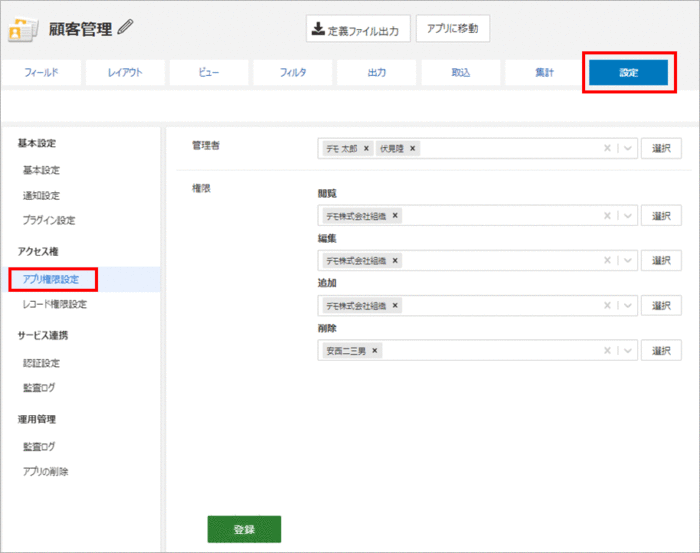Open the ビュー tab
700x553 pixels.
209,72
